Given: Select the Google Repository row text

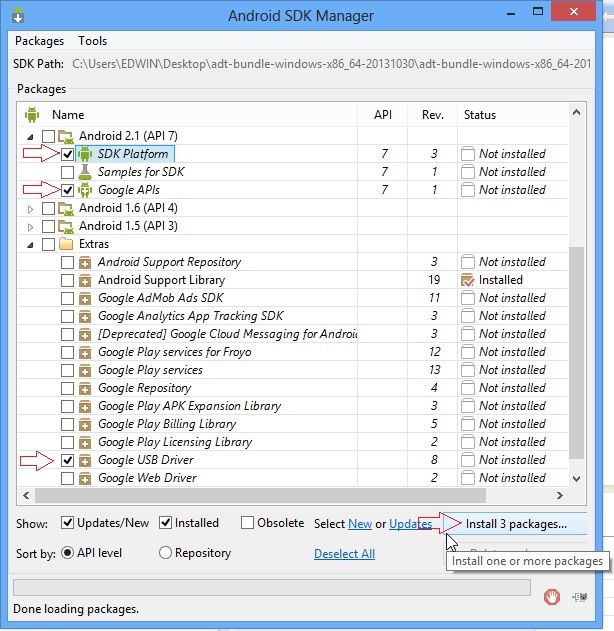Looking at the screenshot, I should (144, 389).
